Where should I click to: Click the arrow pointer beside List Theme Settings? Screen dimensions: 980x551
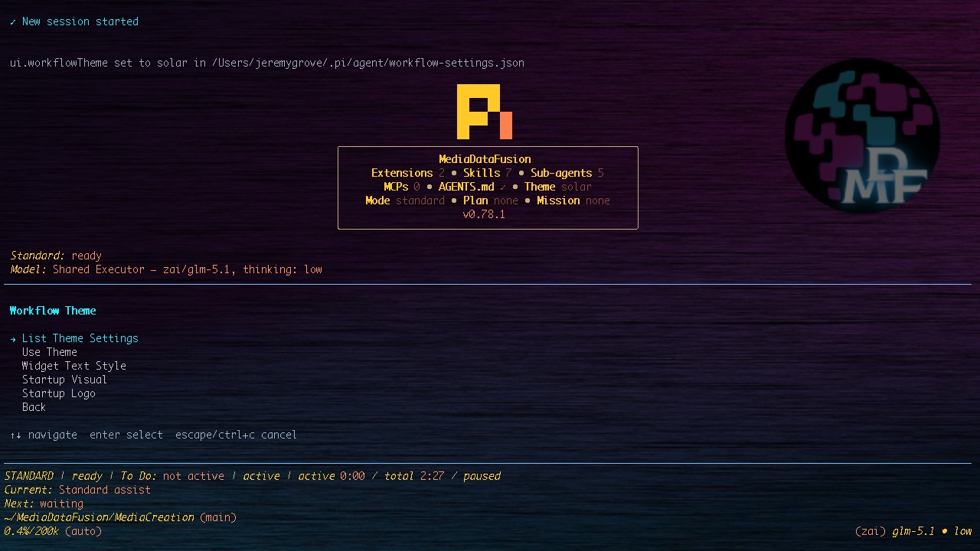13,338
